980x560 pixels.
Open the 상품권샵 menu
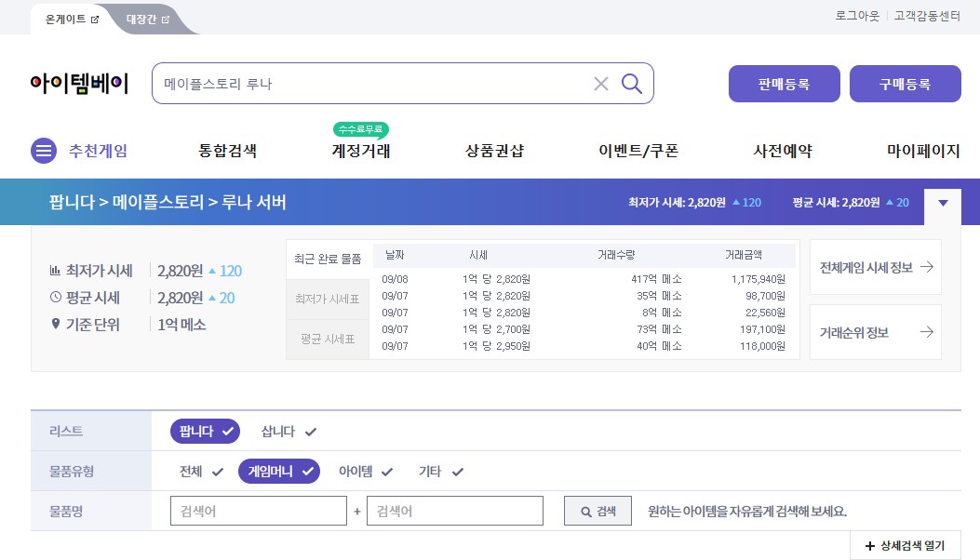tap(494, 151)
